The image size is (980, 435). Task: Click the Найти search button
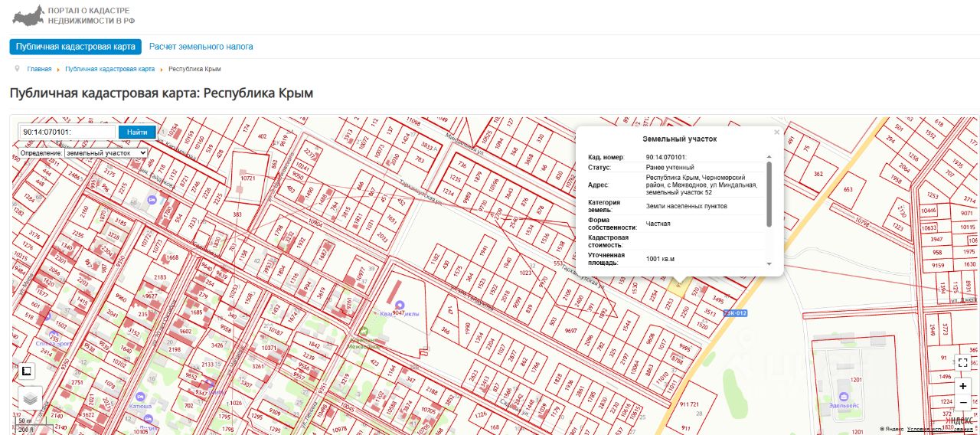[x=137, y=132]
